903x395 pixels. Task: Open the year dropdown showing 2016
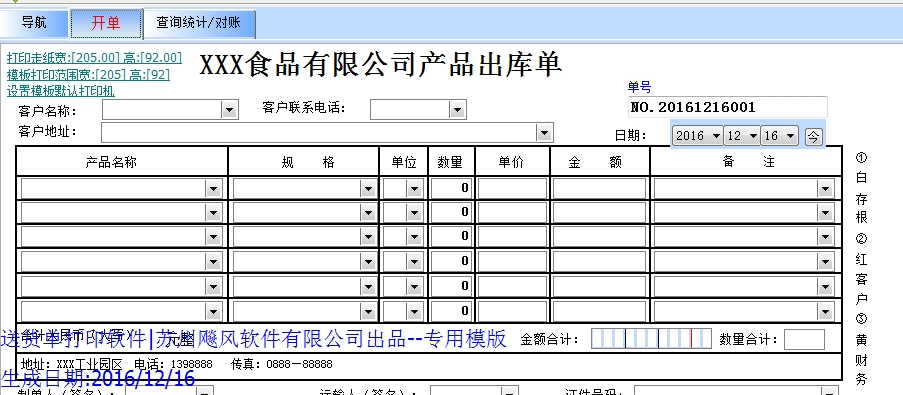(x=697, y=136)
